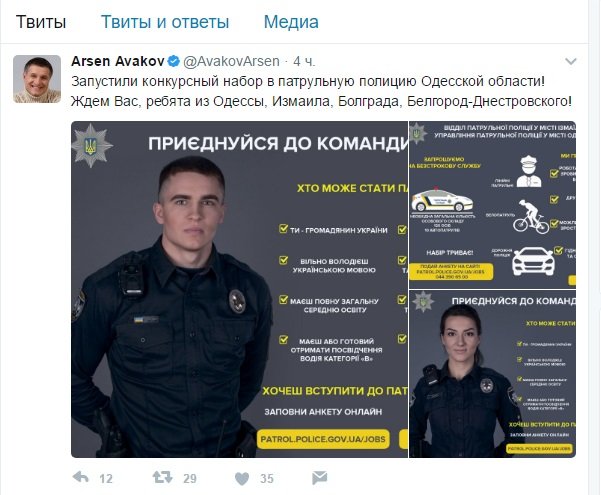This screenshot has height=495, width=601.
Task: Retweet using the retweet arrows icon
Action: pos(163,477)
